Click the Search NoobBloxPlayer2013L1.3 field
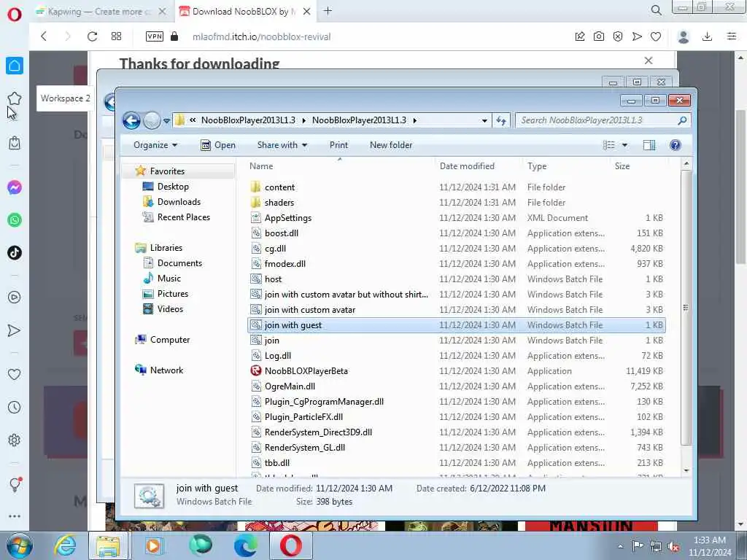The width and height of the screenshot is (747, 560). pos(602,120)
